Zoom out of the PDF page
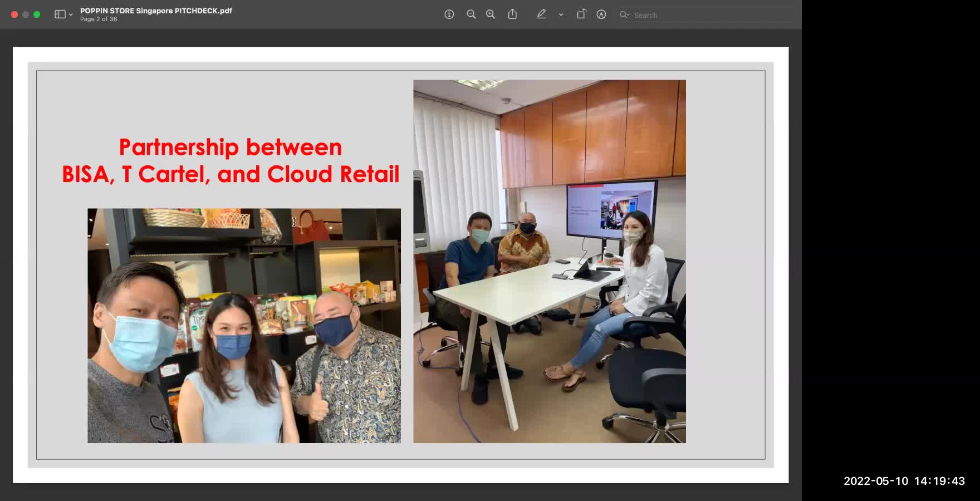The width and height of the screenshot is (980, 501). 471,14
